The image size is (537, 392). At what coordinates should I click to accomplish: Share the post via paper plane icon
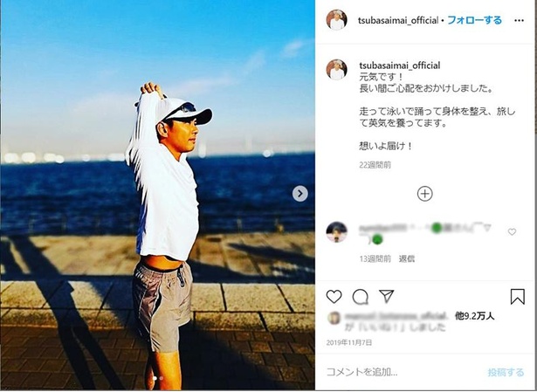(x=387, y=296)
